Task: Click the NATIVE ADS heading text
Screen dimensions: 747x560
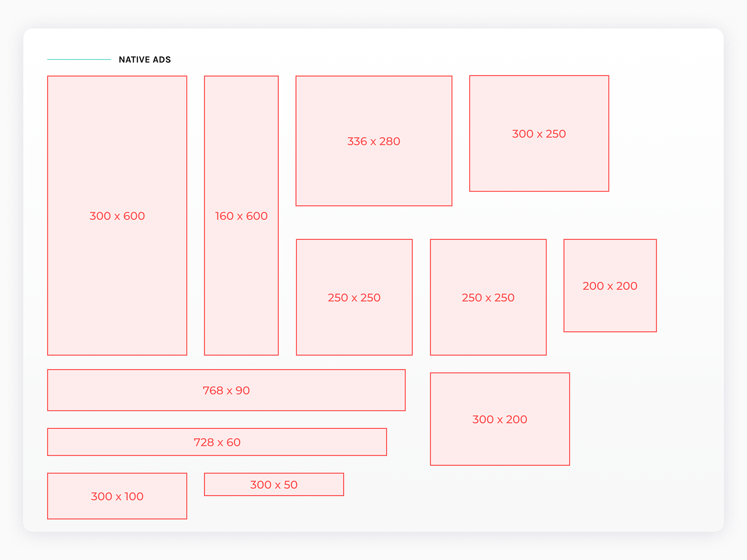Action: tap(145, 59)
